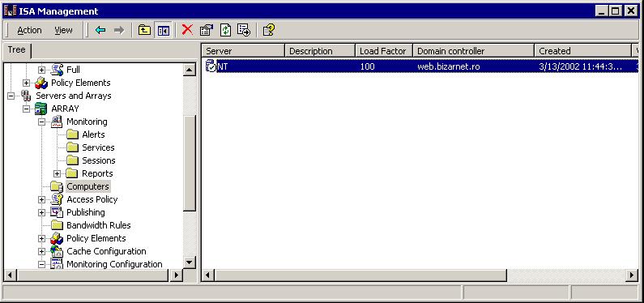The width and height of the screenshot is (644, 303).
Task: Click the tree pane's vertical scrollbar thumb
Action: pos(190,163)
